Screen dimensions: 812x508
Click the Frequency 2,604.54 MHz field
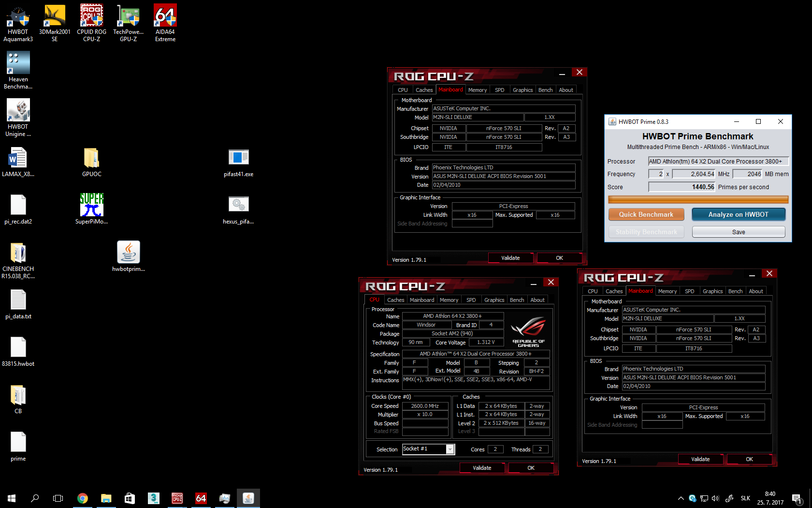pyautogui.click(x=694, y=174)
